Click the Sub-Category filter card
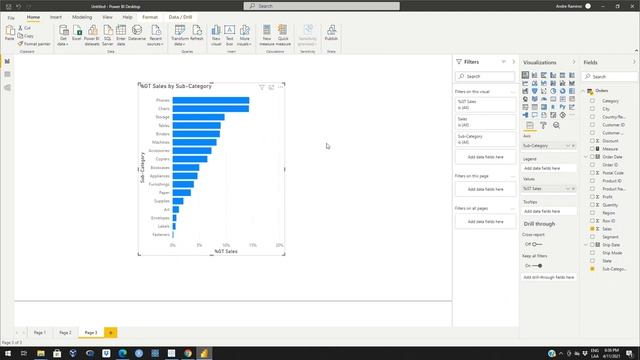Viewport: 640px width, 360px height. pos(486,139)
